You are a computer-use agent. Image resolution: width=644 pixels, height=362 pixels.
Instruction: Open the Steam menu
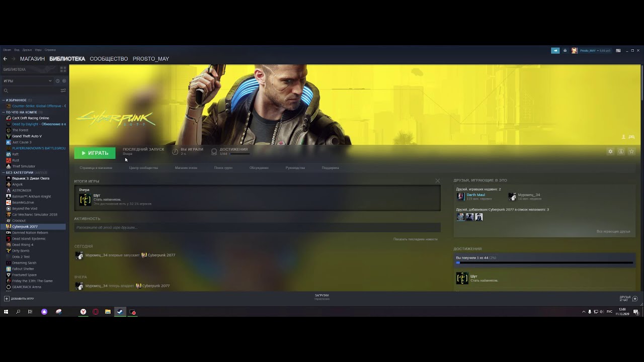pyautogui.click(x=7, y=50)
